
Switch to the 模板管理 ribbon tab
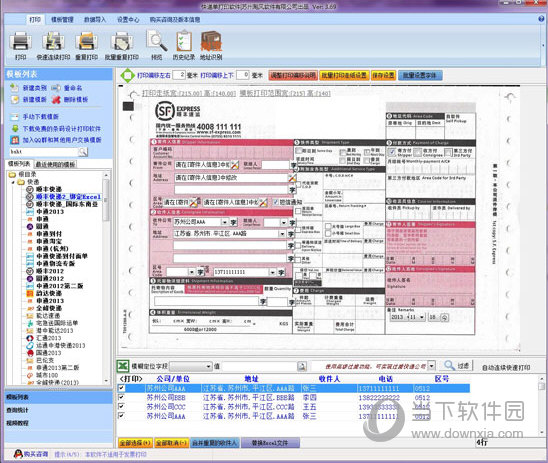[62, 20]
